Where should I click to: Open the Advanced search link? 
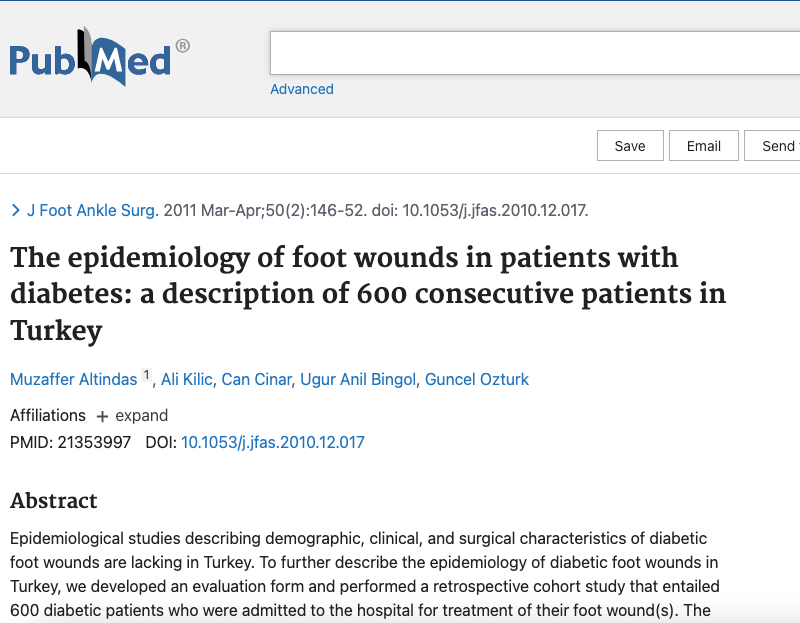(302, 89)
